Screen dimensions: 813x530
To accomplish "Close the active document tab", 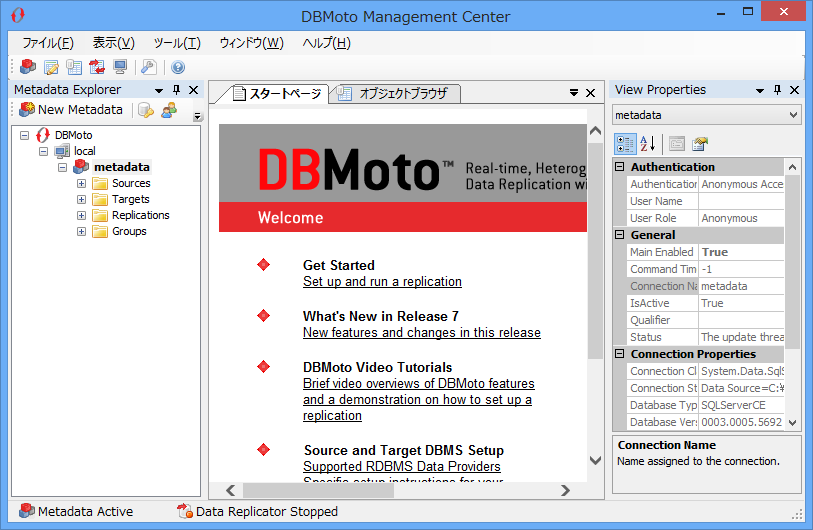I will [590, 93].
